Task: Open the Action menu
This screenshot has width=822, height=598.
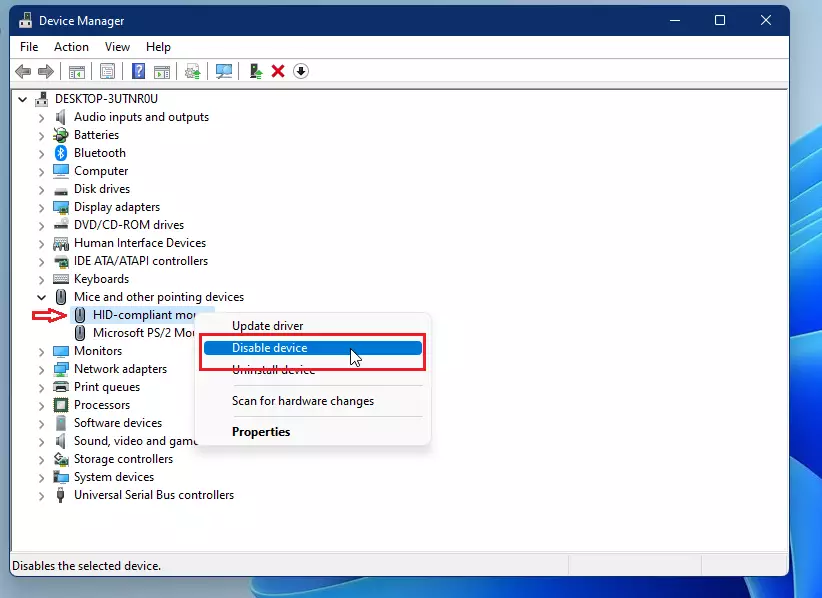Action: 71,47
